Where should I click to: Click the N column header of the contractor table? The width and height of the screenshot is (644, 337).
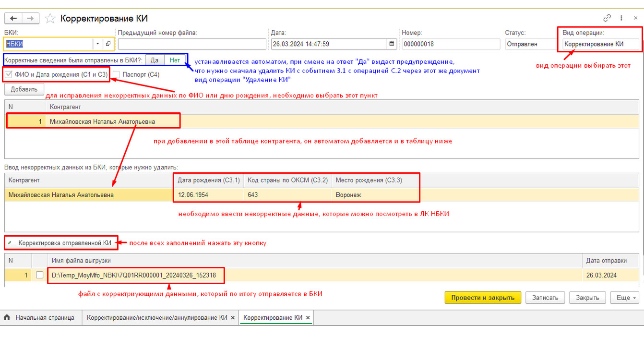(x=25, y=107)
